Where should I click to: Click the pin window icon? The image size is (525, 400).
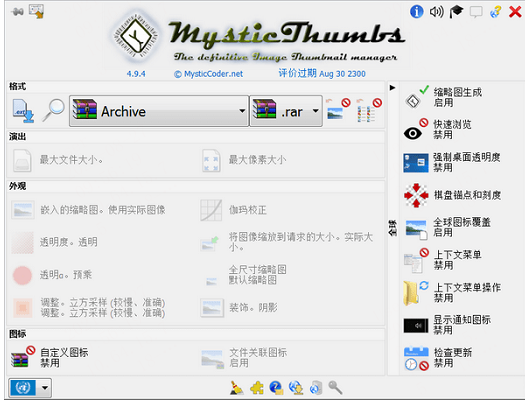17,12
